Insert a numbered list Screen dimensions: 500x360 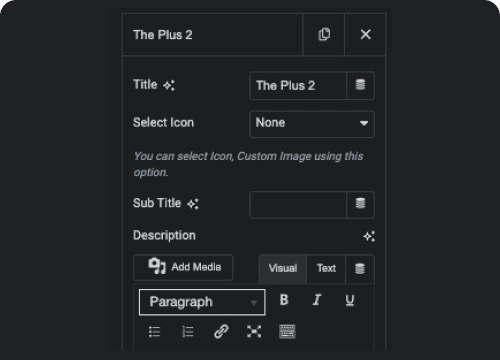tap(188, 332)
